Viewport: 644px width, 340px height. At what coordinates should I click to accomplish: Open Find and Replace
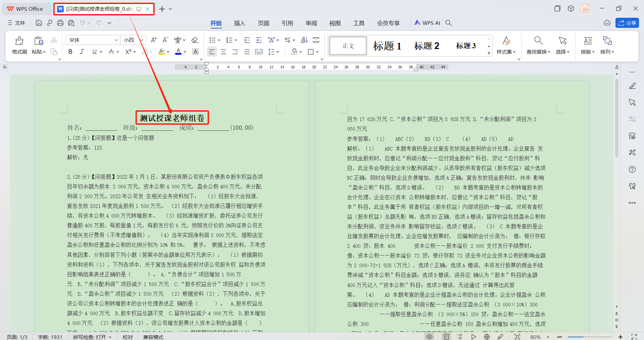(537, 45)
